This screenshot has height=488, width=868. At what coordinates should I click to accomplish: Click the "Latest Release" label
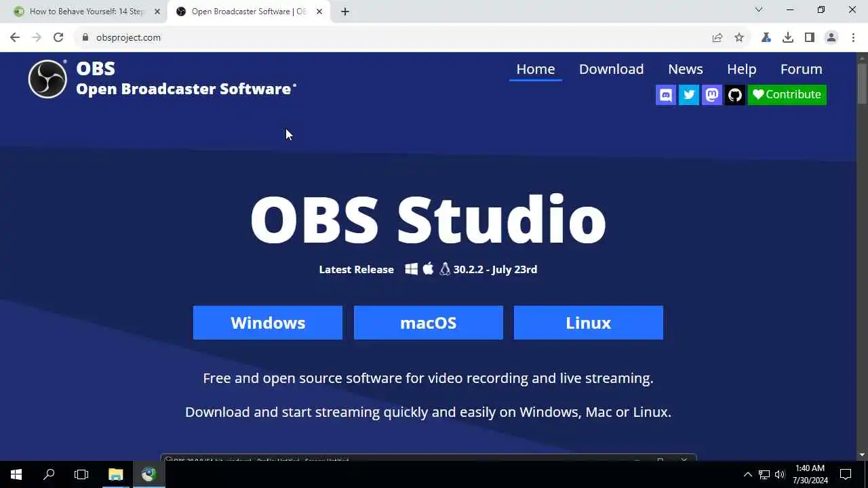pos(356,269)
